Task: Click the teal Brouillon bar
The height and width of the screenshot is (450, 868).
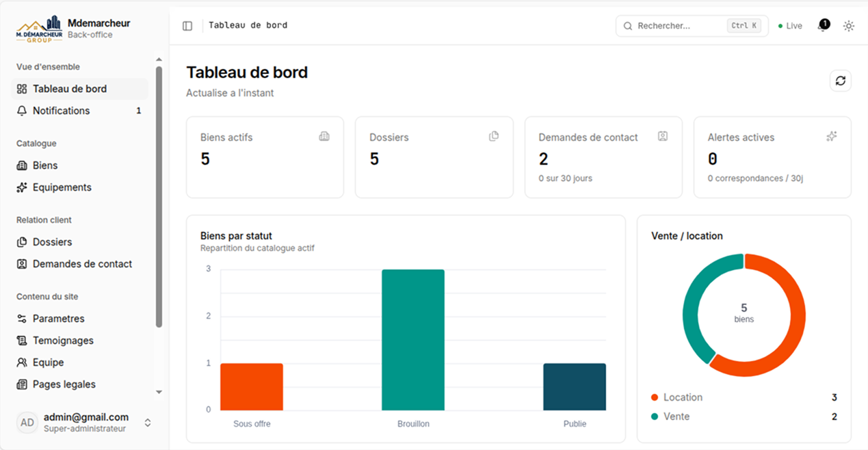Action: [413, 340]
